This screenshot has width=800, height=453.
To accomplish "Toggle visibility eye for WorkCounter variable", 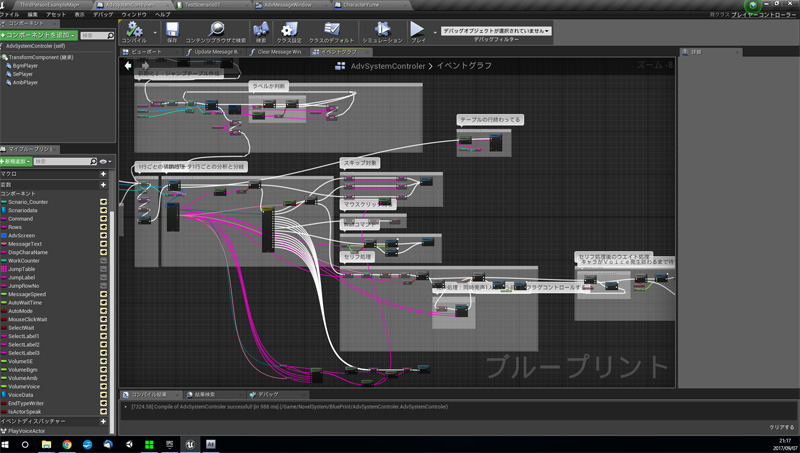I will coord(103,261).
